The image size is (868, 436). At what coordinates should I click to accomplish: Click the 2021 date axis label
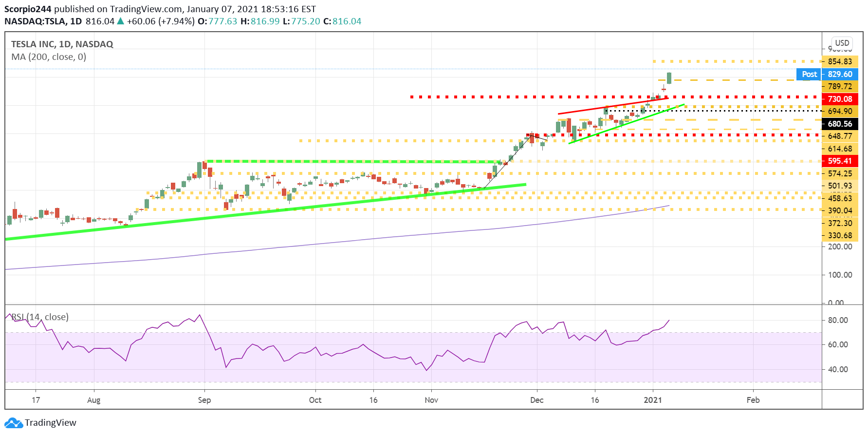click(x=653, y=400)
